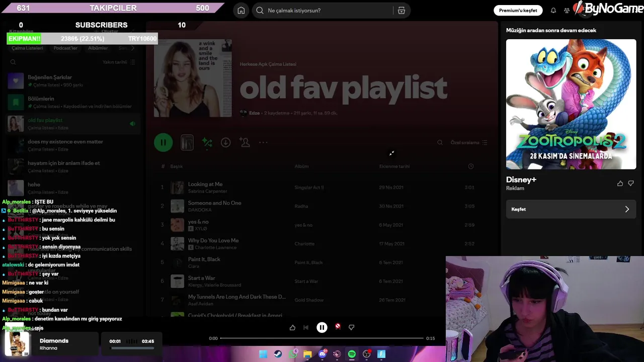Open the Edze profile link under the title

[x=255, y=113]
